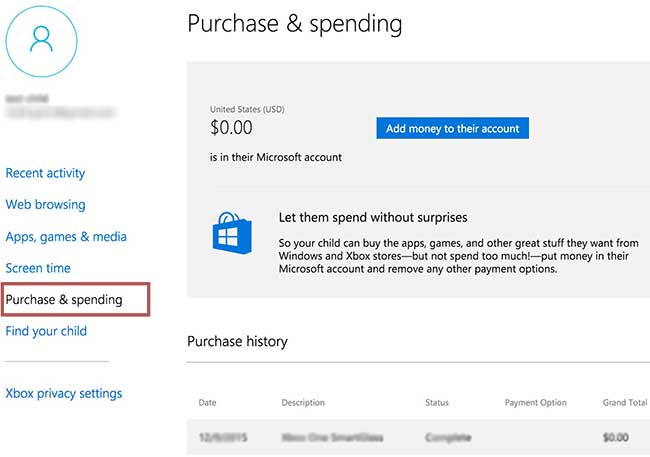The image size is (650, 457).
Task: Go to Web browsing settings
Action: (x=45, y=204)
